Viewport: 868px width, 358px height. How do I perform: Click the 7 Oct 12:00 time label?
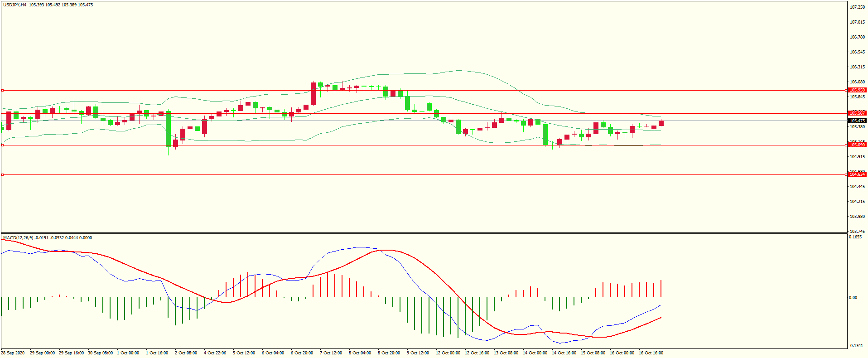tap(331, 353)
